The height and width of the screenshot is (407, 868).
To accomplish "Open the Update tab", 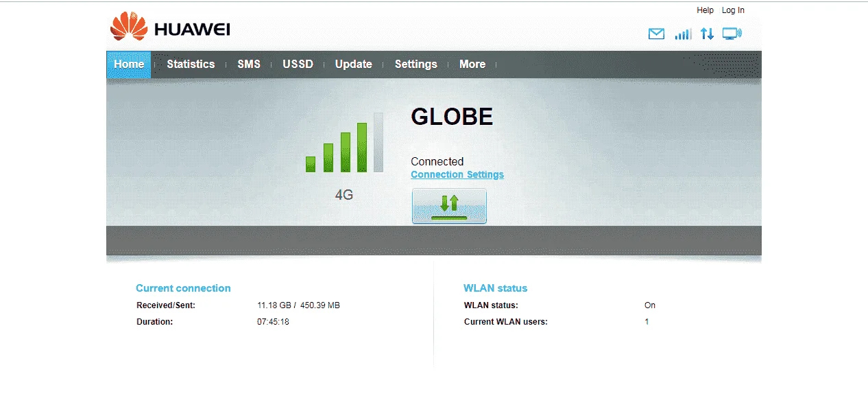I will point(353,64).
